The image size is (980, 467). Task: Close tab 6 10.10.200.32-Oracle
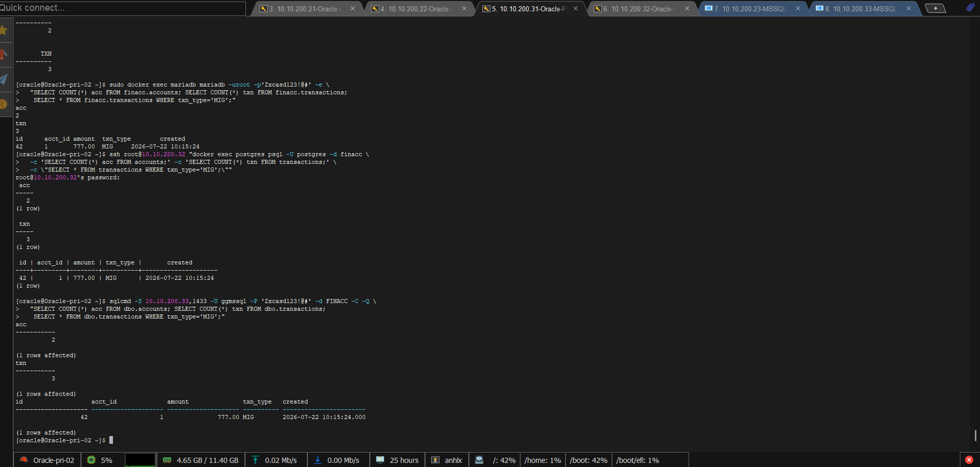click(x=687, y=8)
